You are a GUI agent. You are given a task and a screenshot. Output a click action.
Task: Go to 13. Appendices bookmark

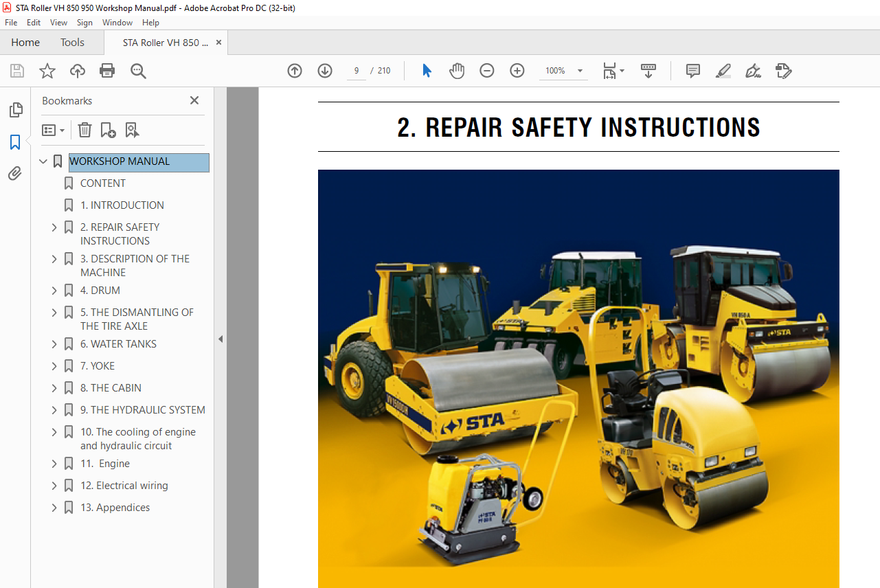click(x=115, y=508)
